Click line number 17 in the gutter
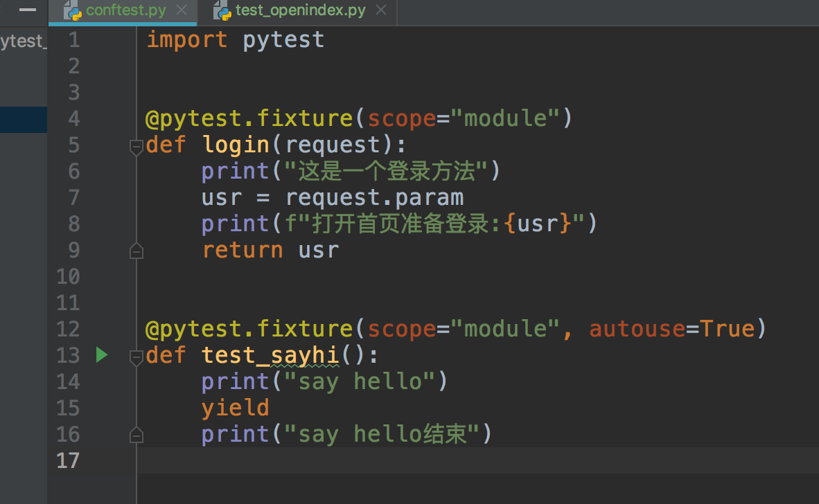This screenshot has height=504, width=819. point(67,460)
